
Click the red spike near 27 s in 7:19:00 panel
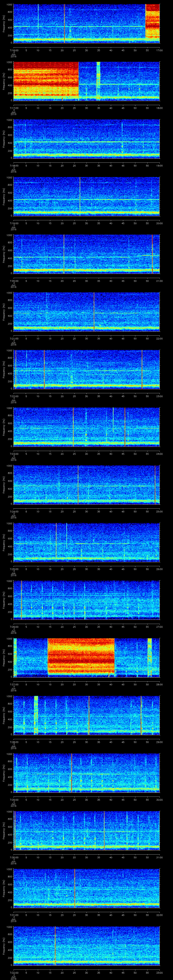click(x=80, y=196)
